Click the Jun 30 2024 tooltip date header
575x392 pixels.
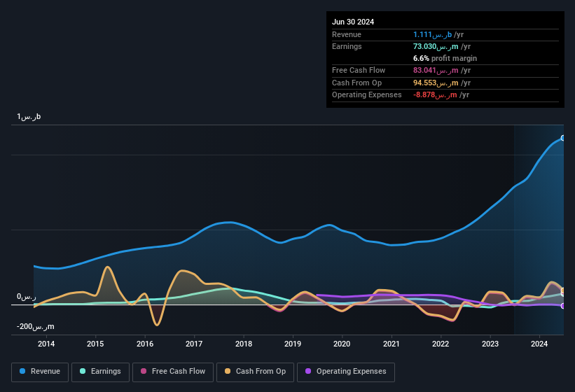tap(353, 22)
